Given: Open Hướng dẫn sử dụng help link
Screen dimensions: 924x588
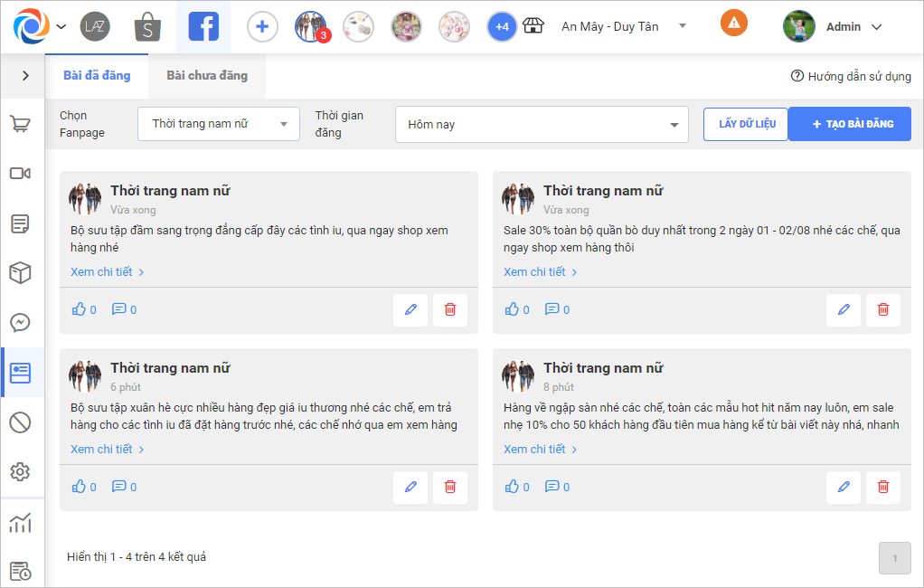Looking at the screenshot, I should point(851,76).
